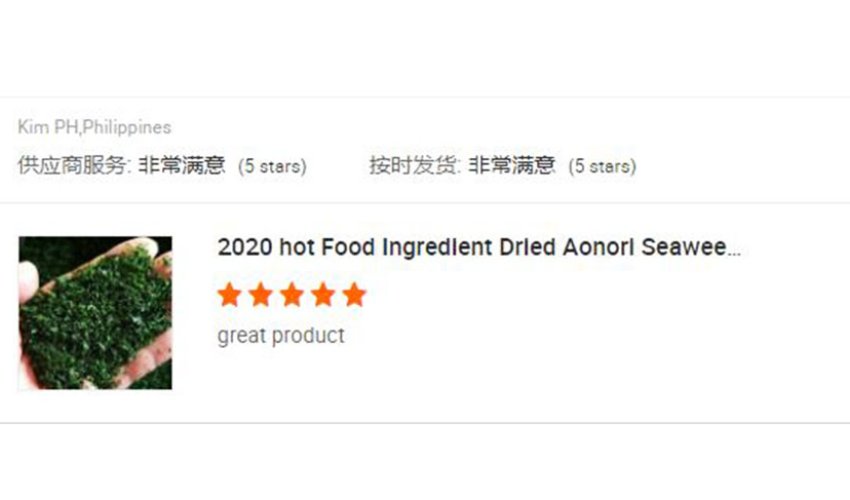
Task: Select "非常满意" beside the 供应商服务 label
Action: (181, 166)
